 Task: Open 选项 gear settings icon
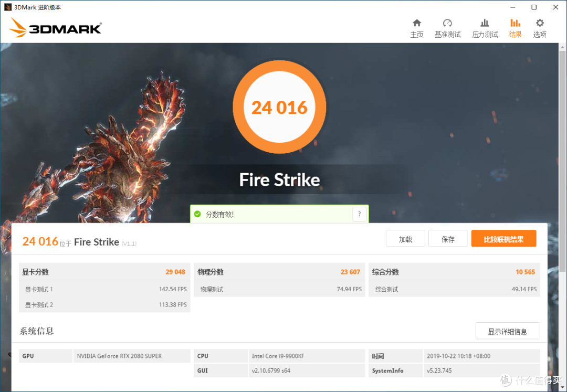click(x=540, y=23)
